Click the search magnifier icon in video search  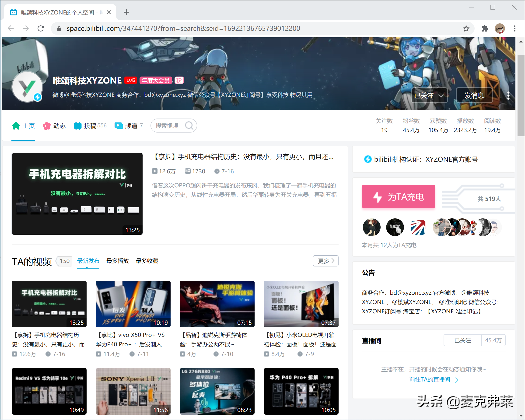189,126
